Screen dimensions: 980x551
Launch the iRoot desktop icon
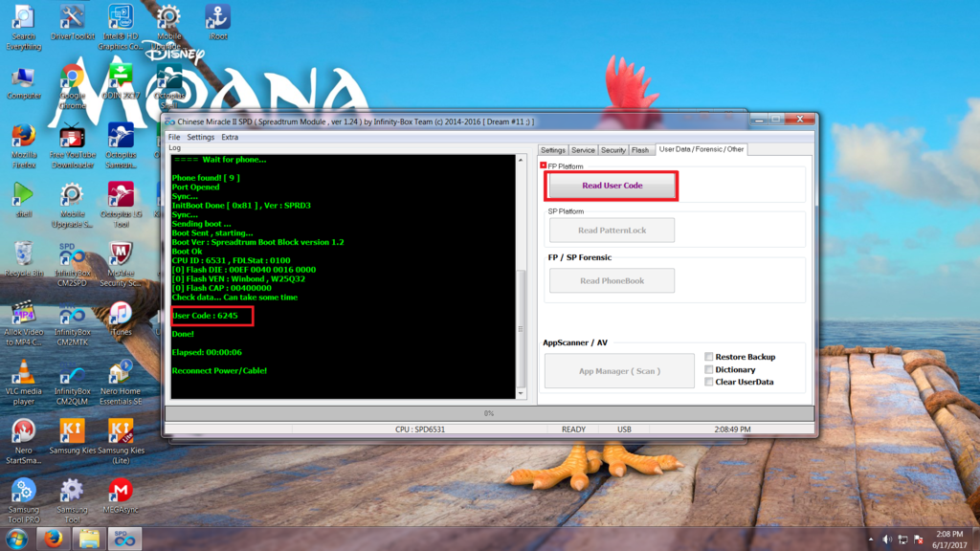pos(217,18)
